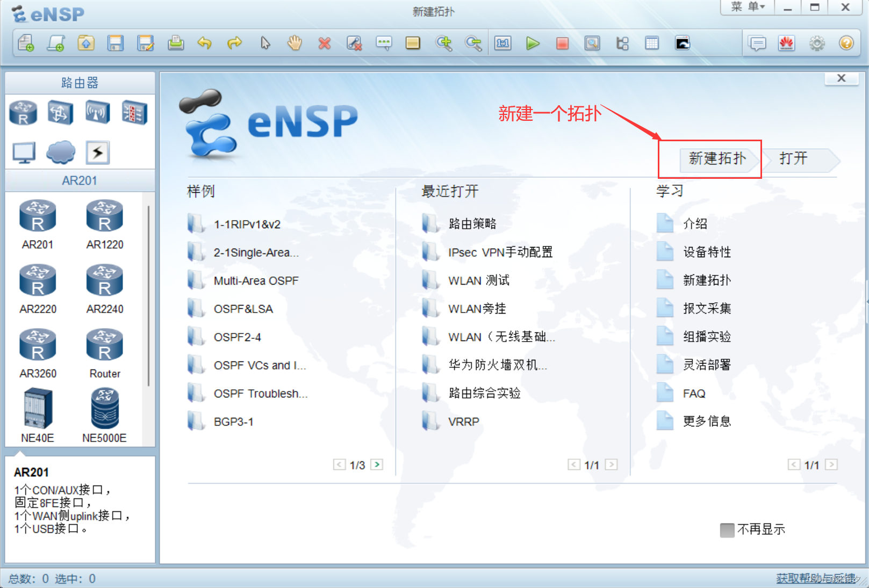Pick the generic Router device

pyautogui.click(x=105, y=353)
